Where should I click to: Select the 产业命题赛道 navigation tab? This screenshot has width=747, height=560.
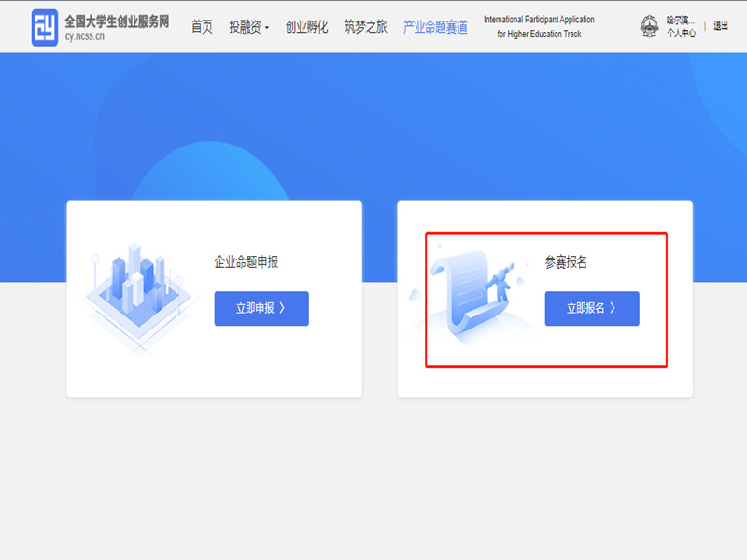(435, 27)
